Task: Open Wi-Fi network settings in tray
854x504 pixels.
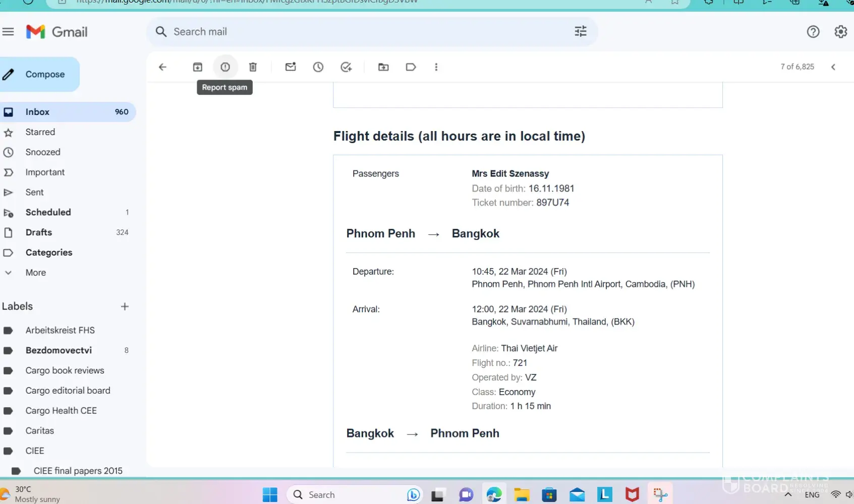Action: (836, 494)
